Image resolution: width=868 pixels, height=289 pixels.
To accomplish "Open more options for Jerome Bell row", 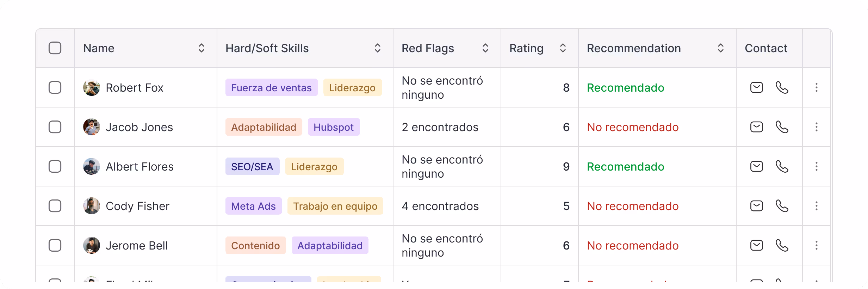I will pyautogui.click(x=816, y=245).
